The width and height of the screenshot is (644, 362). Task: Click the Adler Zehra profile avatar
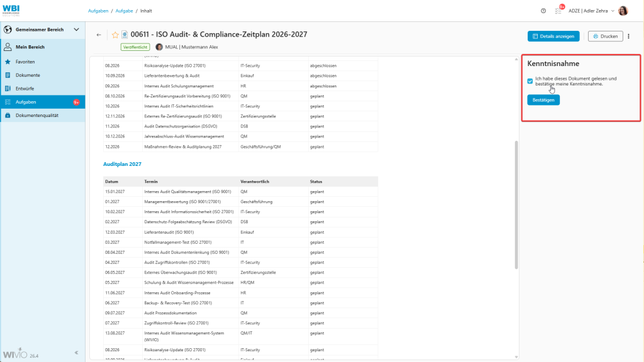click(623, 11)
